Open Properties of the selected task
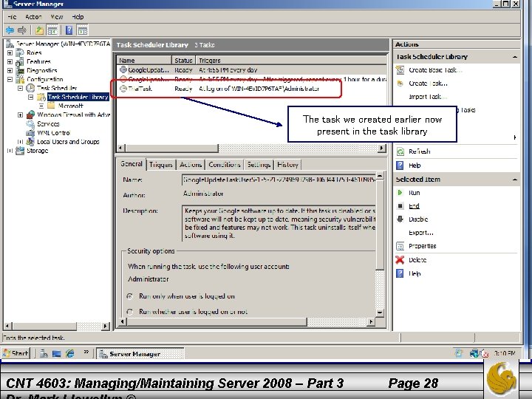The height and width of the screenshot is (399, 532). 423,246
